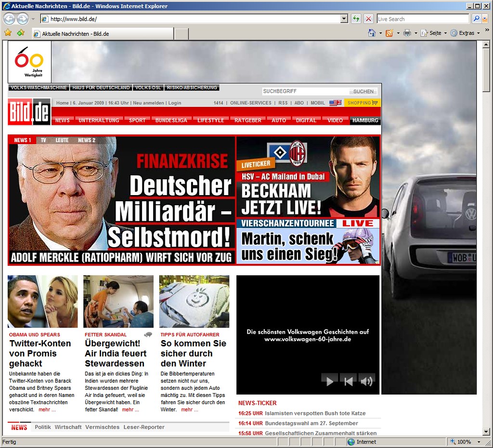Select the NEWS 2 teaser tab
The height and width of the screenshot is (448, 493).
(x=87, y=140)
